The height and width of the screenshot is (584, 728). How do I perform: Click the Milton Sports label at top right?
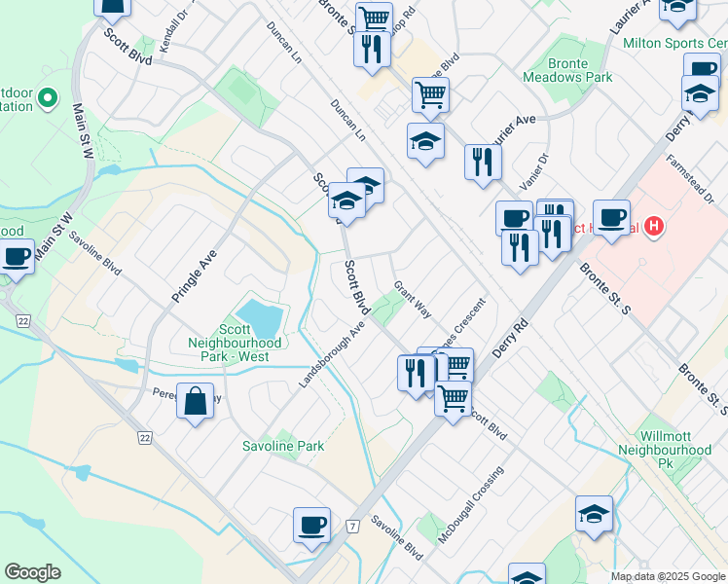tap(675, 43)
